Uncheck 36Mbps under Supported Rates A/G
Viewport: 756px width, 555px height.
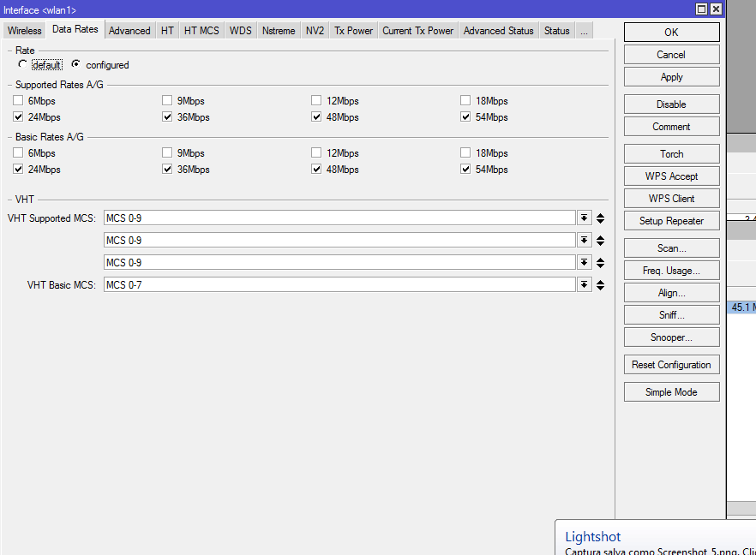167,116
